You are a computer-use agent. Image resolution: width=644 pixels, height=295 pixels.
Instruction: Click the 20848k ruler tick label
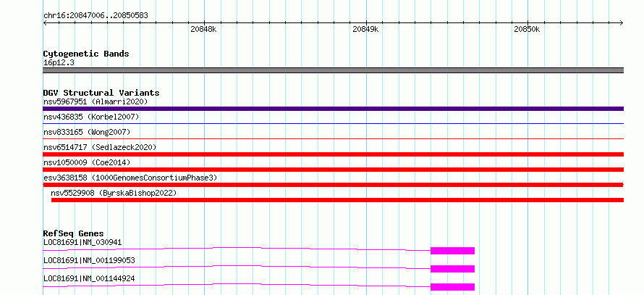pos(203,29)
